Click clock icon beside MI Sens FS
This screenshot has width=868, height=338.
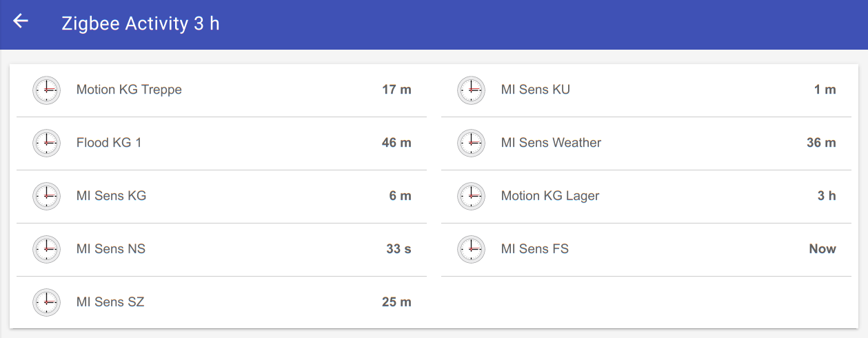(472, 250)
